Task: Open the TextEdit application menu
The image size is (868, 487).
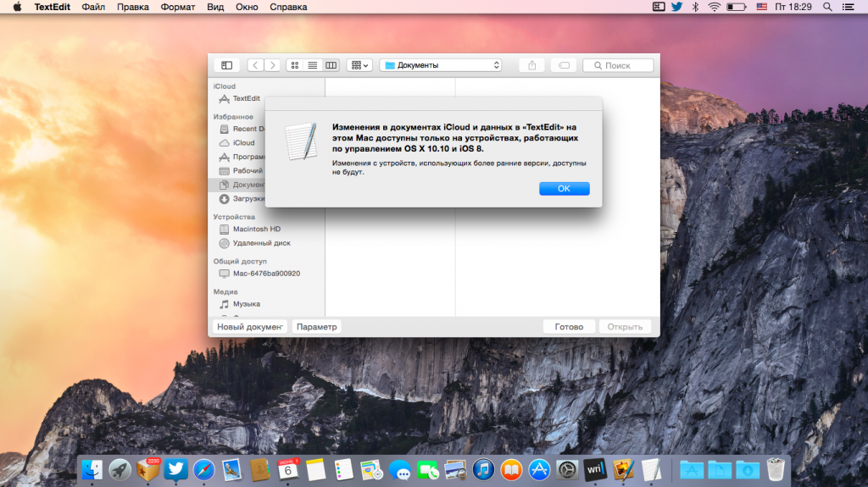Action: (52, 7)
